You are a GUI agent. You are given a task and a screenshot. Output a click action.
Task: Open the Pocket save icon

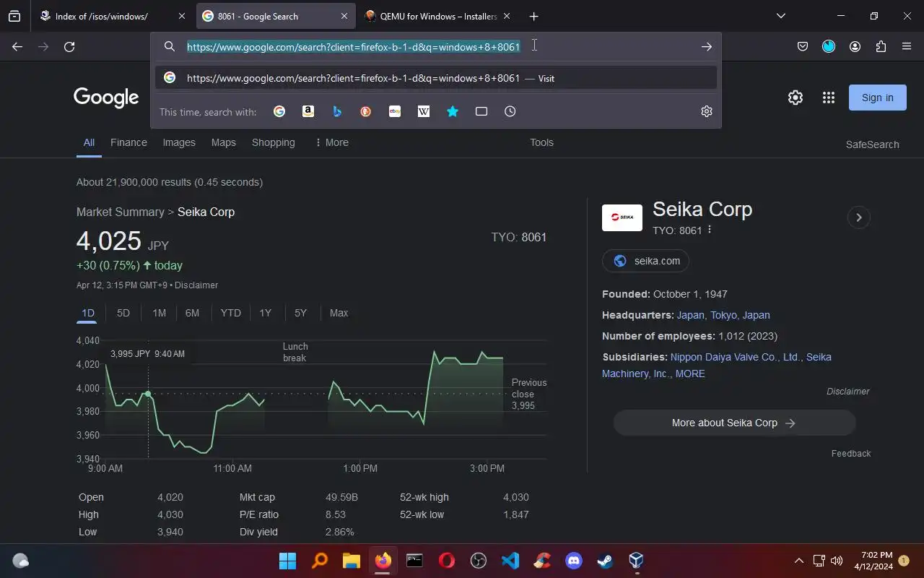[x=803, y=46]
